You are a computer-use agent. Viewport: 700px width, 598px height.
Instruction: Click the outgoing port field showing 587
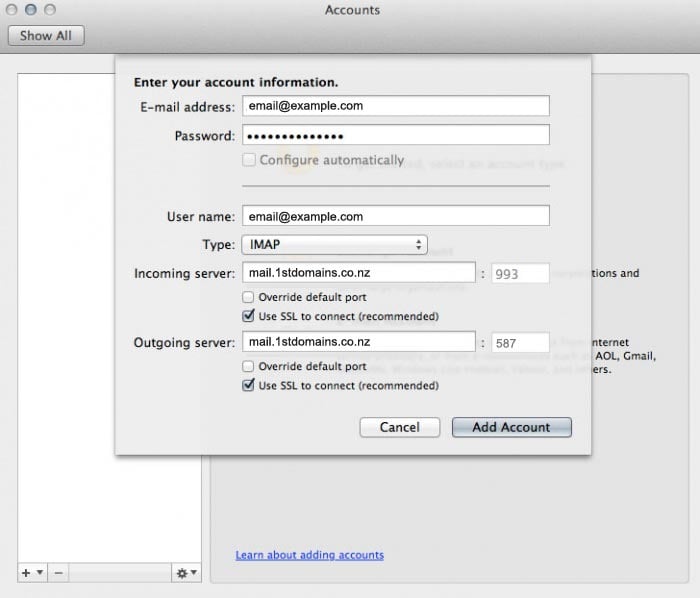(519, 343)
